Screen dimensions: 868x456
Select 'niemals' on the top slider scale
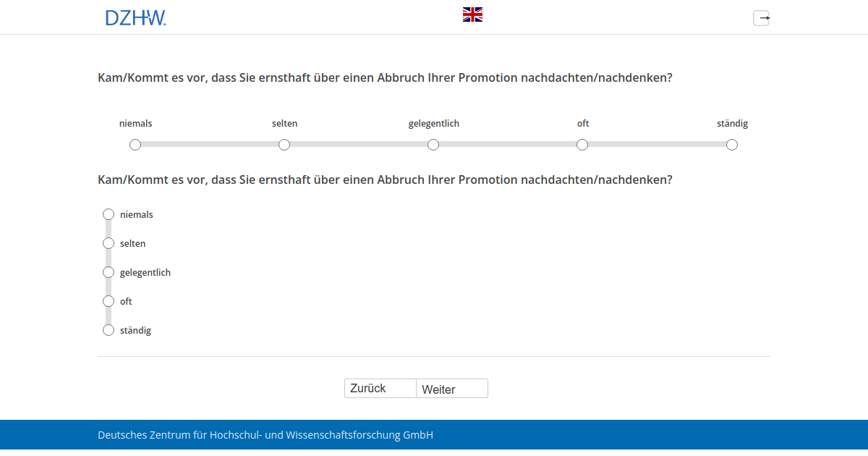[135, 145]
